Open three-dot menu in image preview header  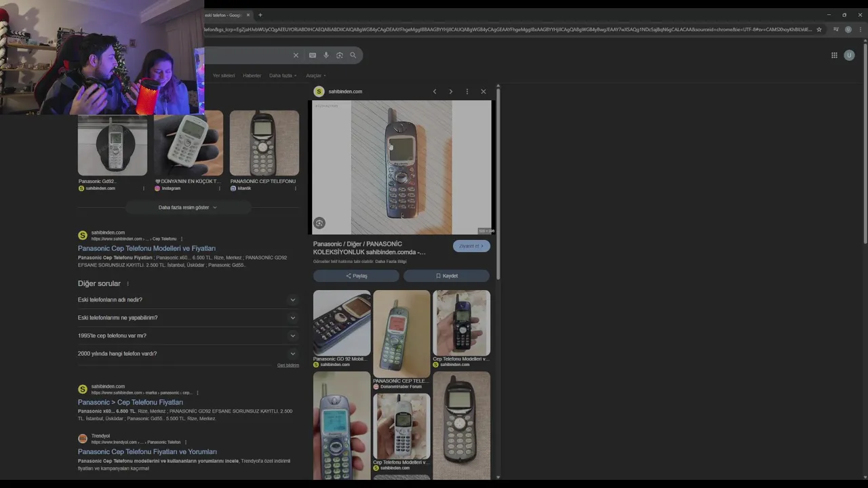(x=467, y=91)
